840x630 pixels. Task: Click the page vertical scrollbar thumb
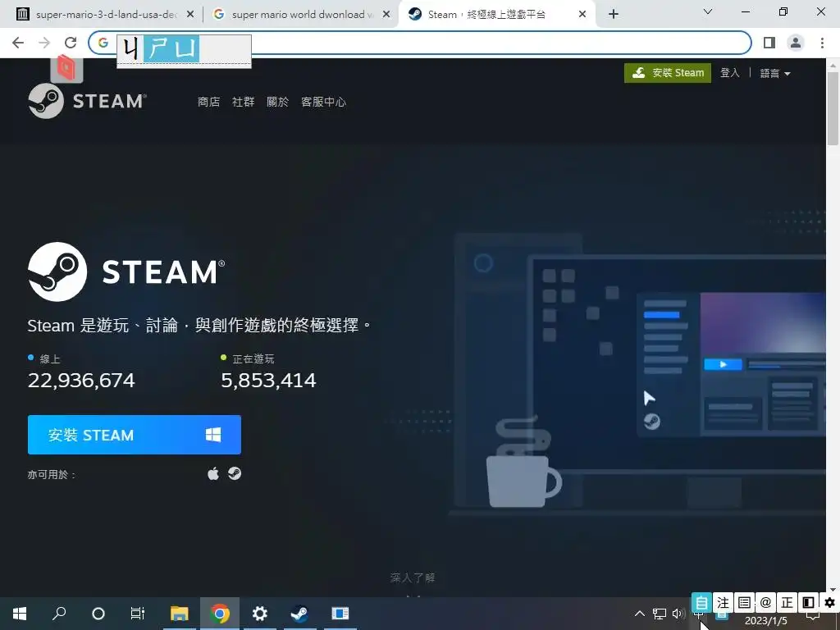pos(833,107)
